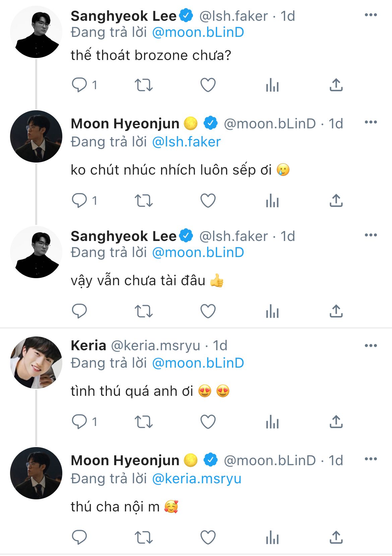View analytics for "thế thoát brozone chưa?" tweet

[x=272, y=85]
